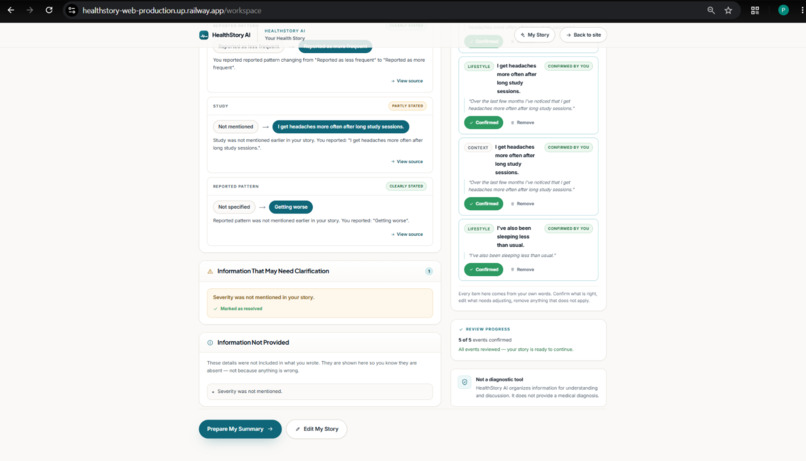This screenshot has width=806, height=461.
Task: Click the Information Not Provided heading
Action: [x=253, y=342]
